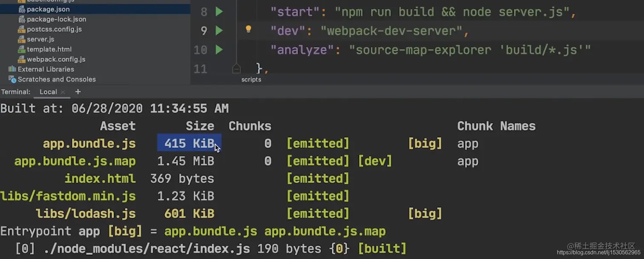Select package.json in project tree

pyautogui.click(x=48, y=9)
